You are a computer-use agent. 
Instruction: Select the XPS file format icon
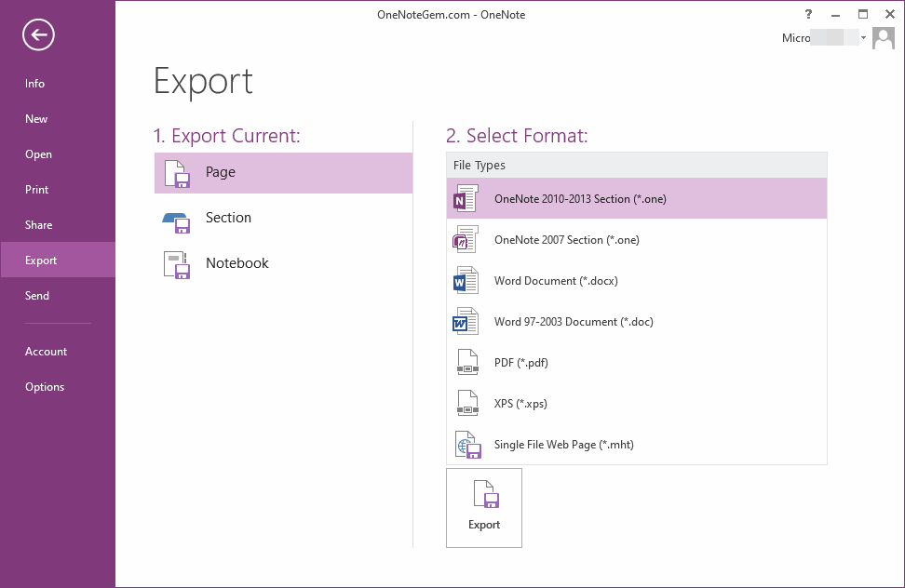466,403
